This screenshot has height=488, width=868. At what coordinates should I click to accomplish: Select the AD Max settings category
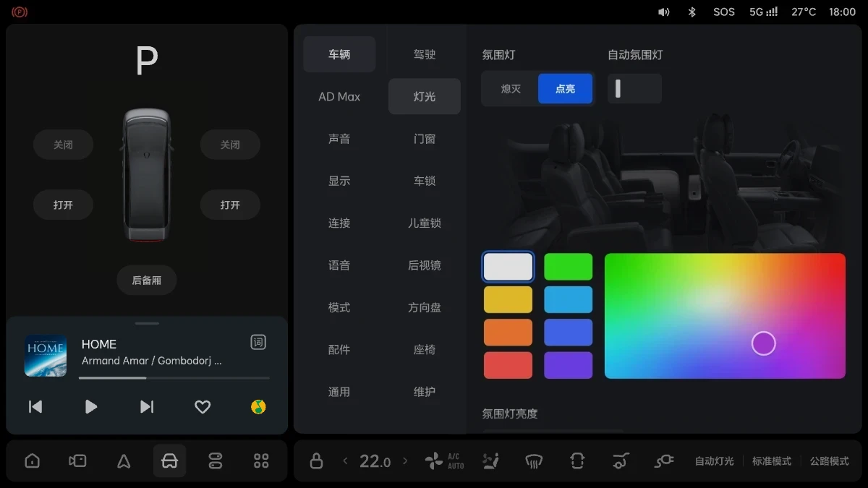tap(339, 96)
